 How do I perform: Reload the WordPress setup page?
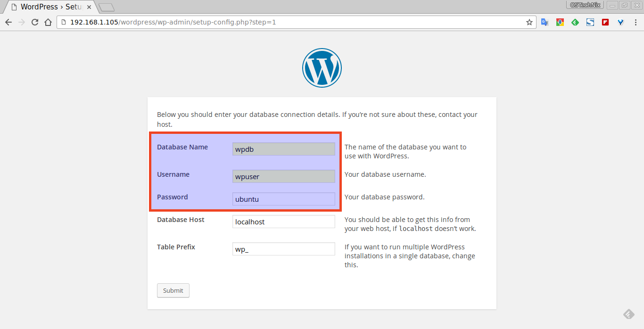[35, 22]
